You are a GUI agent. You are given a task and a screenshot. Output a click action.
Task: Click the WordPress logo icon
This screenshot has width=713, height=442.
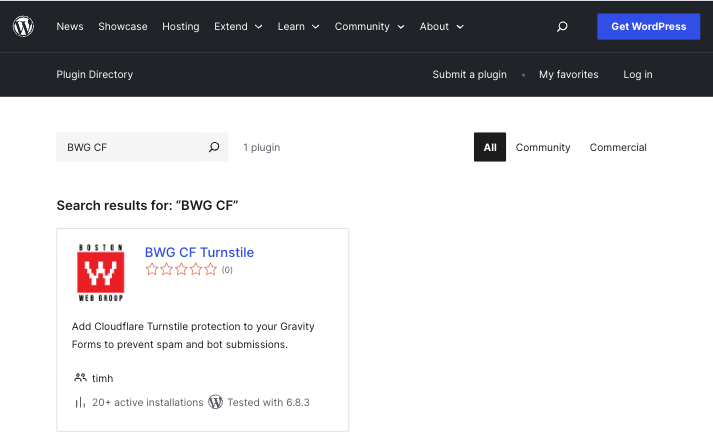[24, 26]
